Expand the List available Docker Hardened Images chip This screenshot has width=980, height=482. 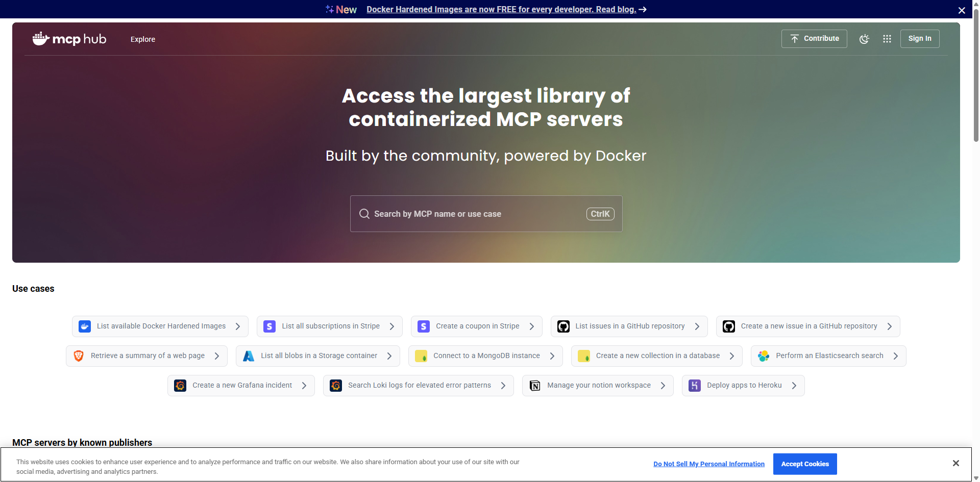pyautogui.click(x=238, y=326)
